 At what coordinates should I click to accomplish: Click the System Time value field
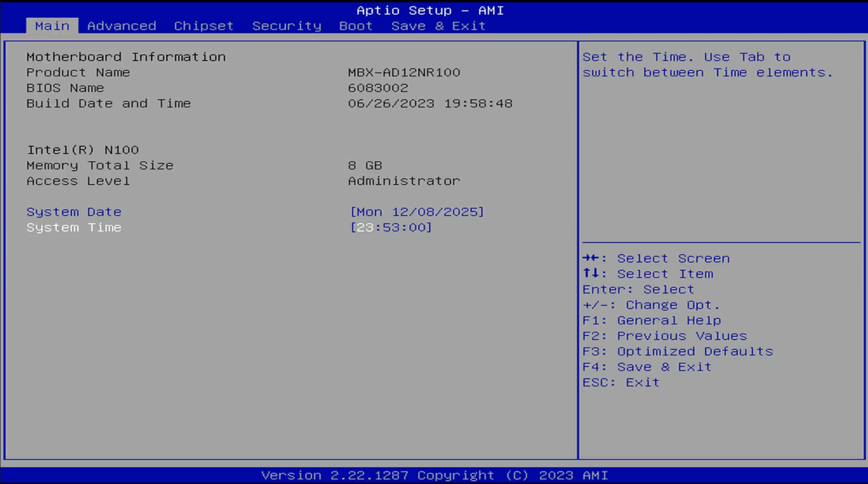391,227
